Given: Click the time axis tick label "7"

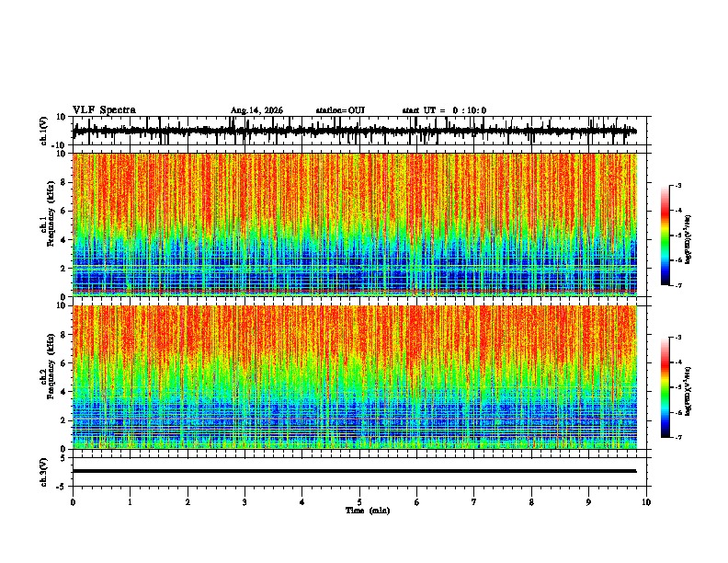Looking at the screenshot, I should (x=474, y=502).
